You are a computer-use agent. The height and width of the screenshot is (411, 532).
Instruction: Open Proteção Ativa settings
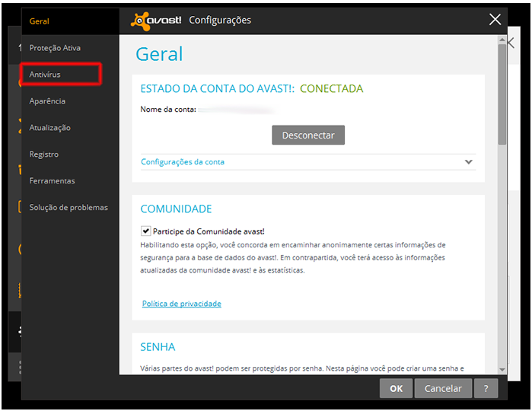[x=55, y=48]
